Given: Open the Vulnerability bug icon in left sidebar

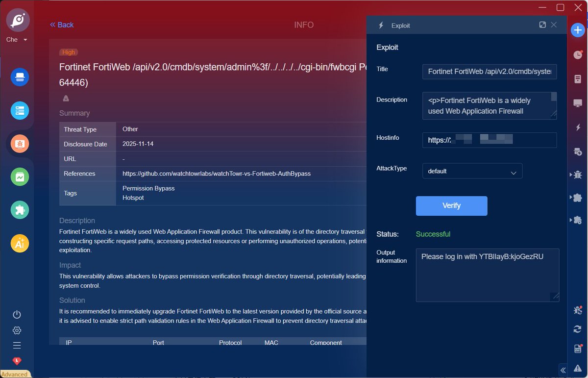Looking at the screenshot, I should tap(20, 144).
